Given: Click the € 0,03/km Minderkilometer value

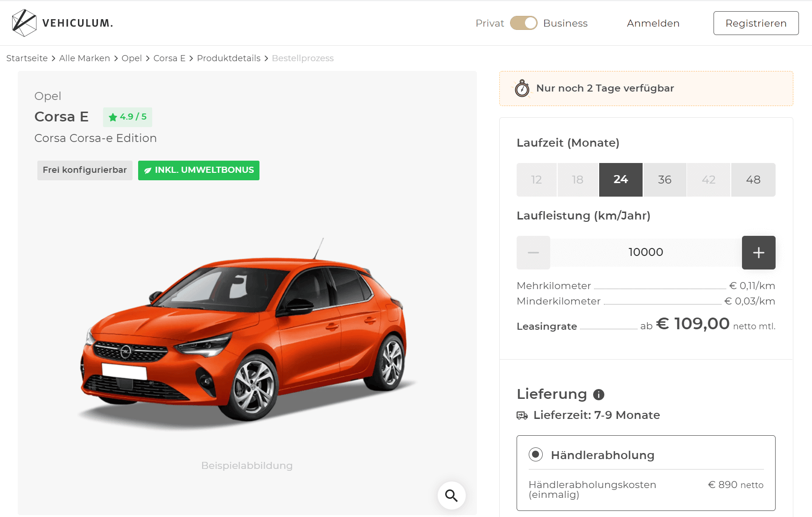Looking at the screenshot, I should tap(750, 301).
